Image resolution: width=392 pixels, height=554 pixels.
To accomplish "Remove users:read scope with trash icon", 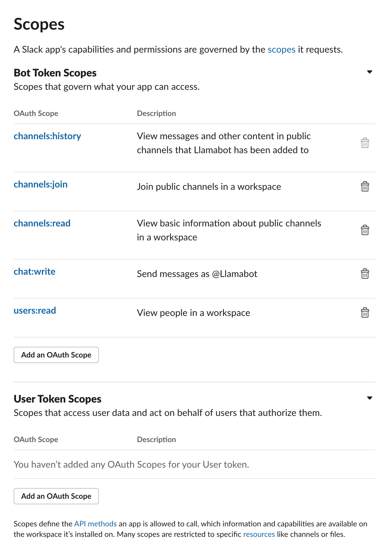I will 365,313.
